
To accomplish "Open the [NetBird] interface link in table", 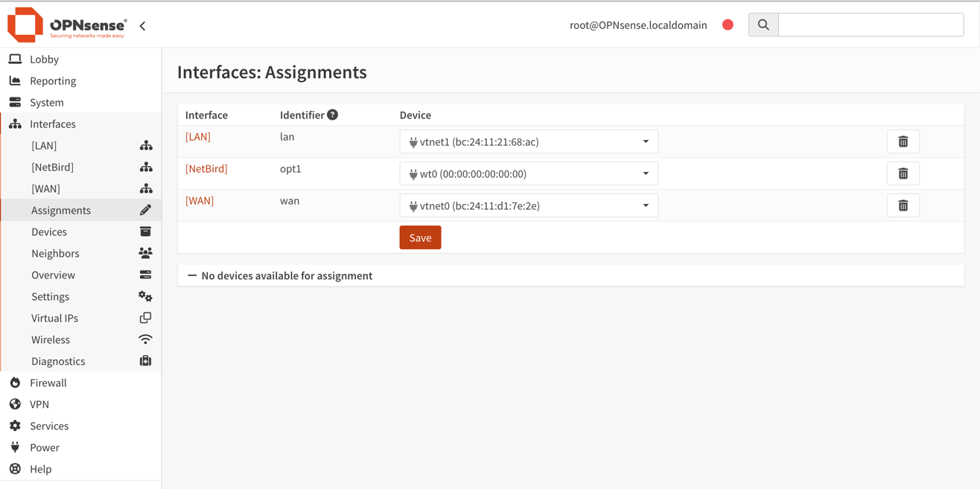I will [206, 169].
